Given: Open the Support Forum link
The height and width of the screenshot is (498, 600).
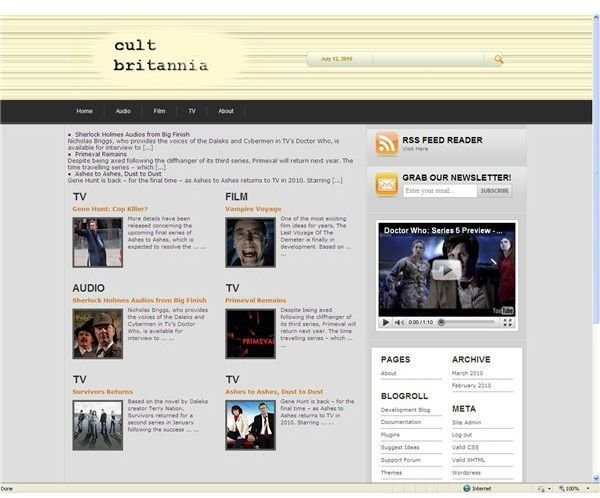Looking at the screenshot, I should tap(401, 460).
